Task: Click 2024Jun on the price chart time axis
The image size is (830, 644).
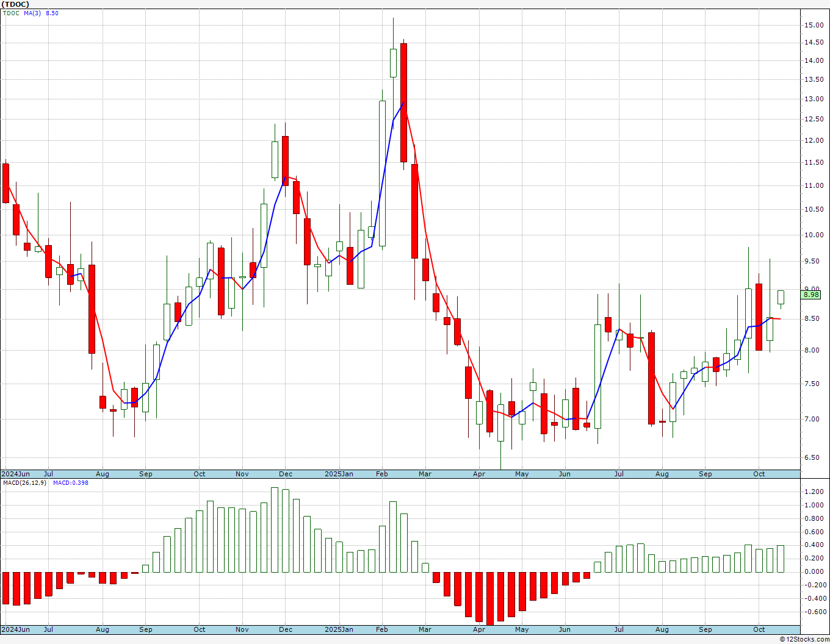Action: point(15,474)
